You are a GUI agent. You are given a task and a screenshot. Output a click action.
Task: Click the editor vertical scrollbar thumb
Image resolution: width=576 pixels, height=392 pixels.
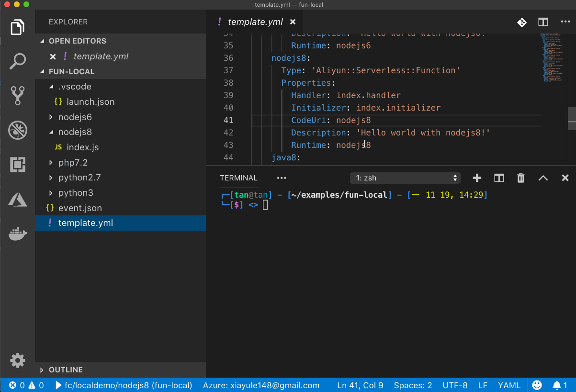(x=572, y=119)
